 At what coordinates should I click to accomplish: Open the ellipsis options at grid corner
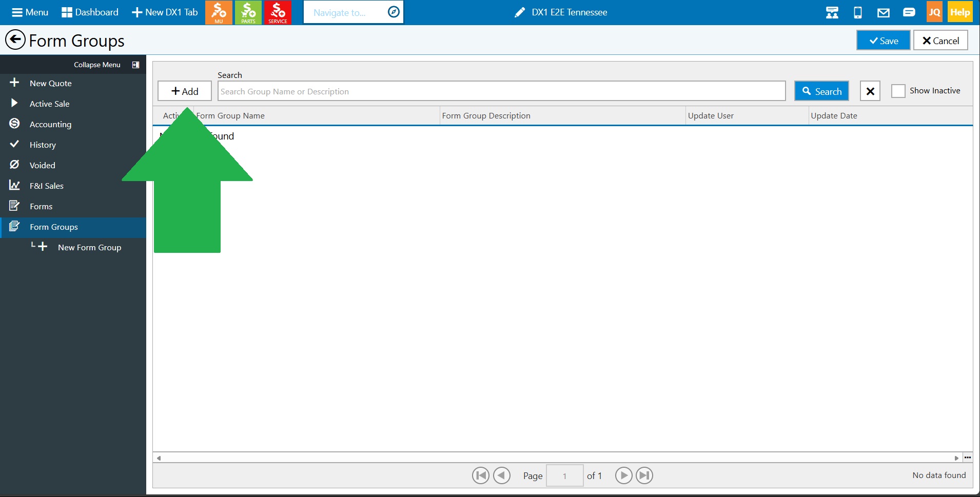[968, 458]
